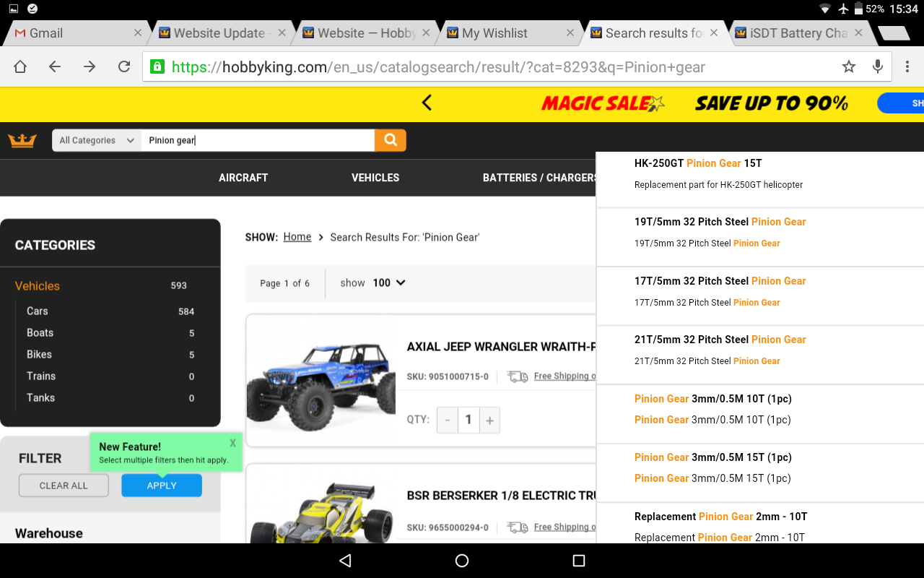This screenshot has height=578, width=924.
Task: Open VEHICLES menu
Action: pyautogui.click(x=375, y=178)
